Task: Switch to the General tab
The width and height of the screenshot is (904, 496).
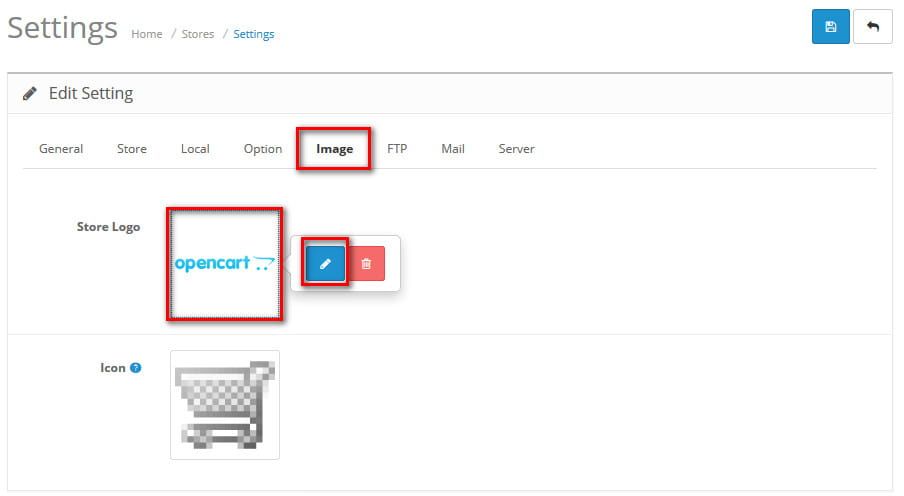Action: coord(61,149)
